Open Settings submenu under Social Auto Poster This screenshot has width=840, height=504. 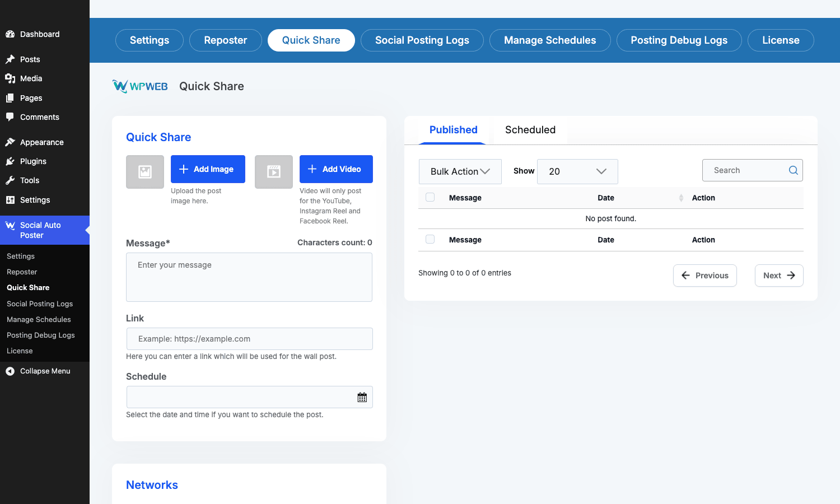tap(21, 256)
